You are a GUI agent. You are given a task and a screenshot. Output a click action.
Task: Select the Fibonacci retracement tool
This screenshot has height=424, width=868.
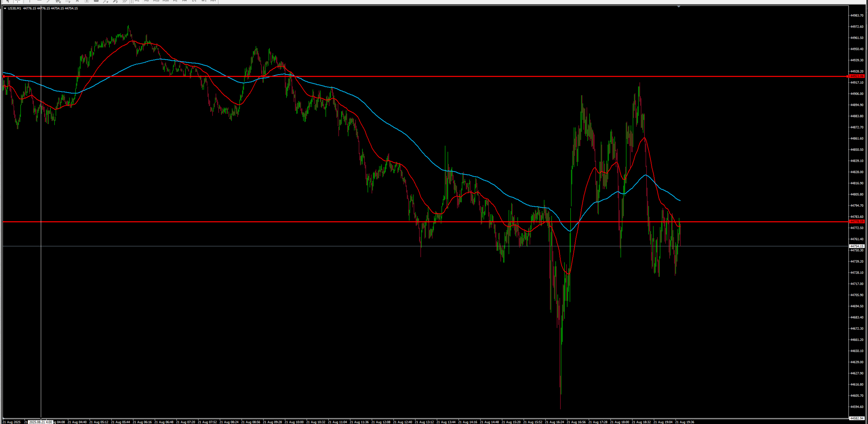point(68,1)
